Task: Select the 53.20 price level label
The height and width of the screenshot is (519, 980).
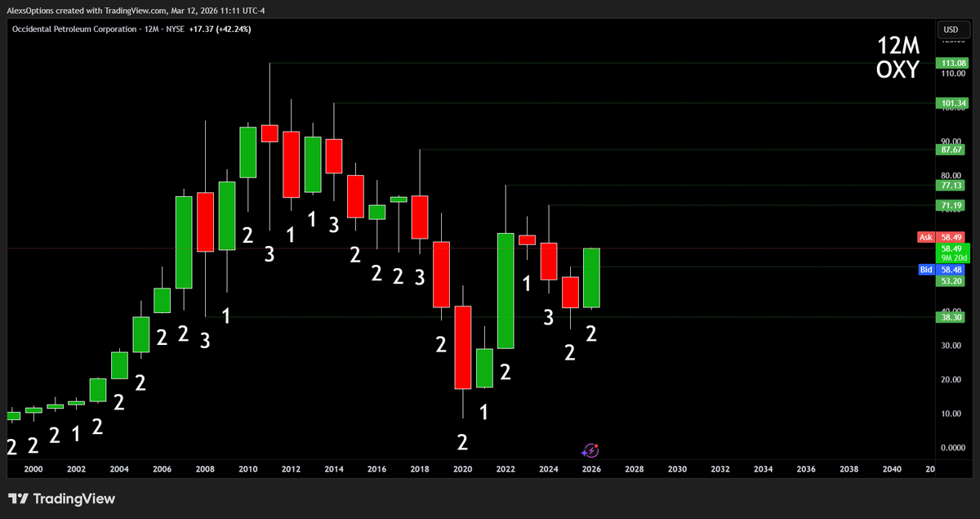Action: click(x=951, y=280)
